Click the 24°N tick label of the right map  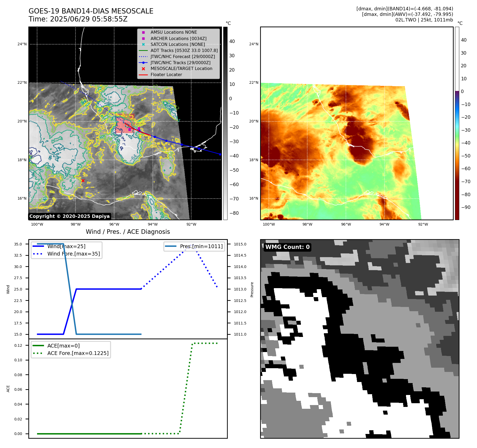pos(254,44)
